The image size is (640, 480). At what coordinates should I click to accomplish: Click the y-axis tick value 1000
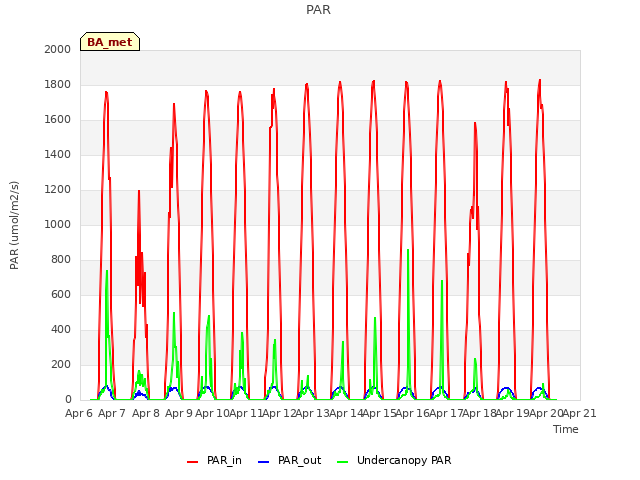(x=58, y=224)
